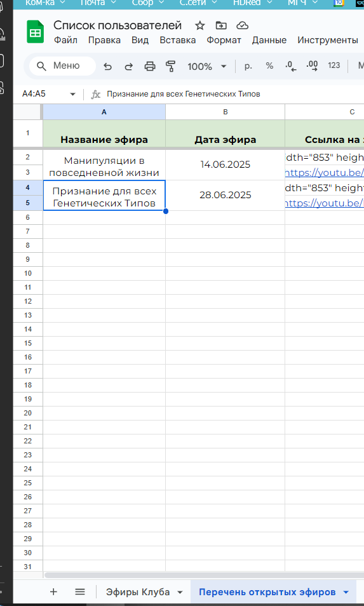Redo the last action
The image size is (364, 606).
129,67
